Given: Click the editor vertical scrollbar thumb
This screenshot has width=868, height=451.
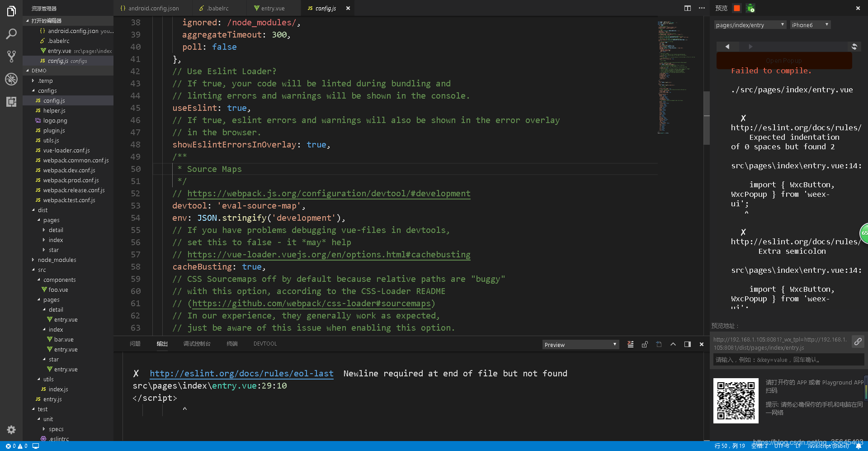Looking at the screenshot, I should pos(707,118).
